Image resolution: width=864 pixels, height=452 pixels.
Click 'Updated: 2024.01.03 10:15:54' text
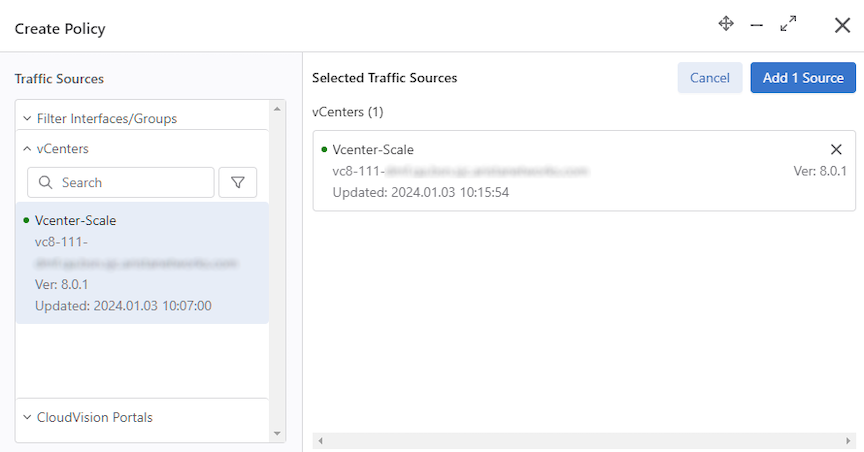click(421, 192)
